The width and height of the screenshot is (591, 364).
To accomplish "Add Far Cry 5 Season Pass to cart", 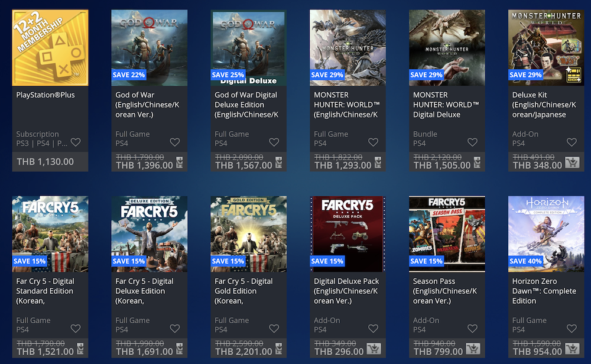I will (x=472, y=349).
